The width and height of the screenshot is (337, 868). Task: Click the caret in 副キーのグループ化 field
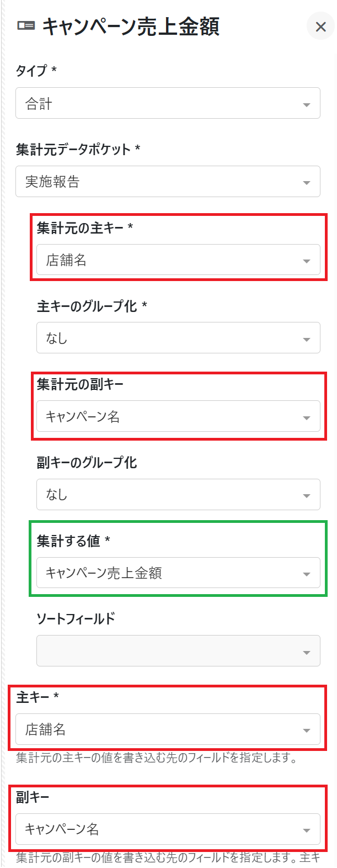(x=307, y=496)
